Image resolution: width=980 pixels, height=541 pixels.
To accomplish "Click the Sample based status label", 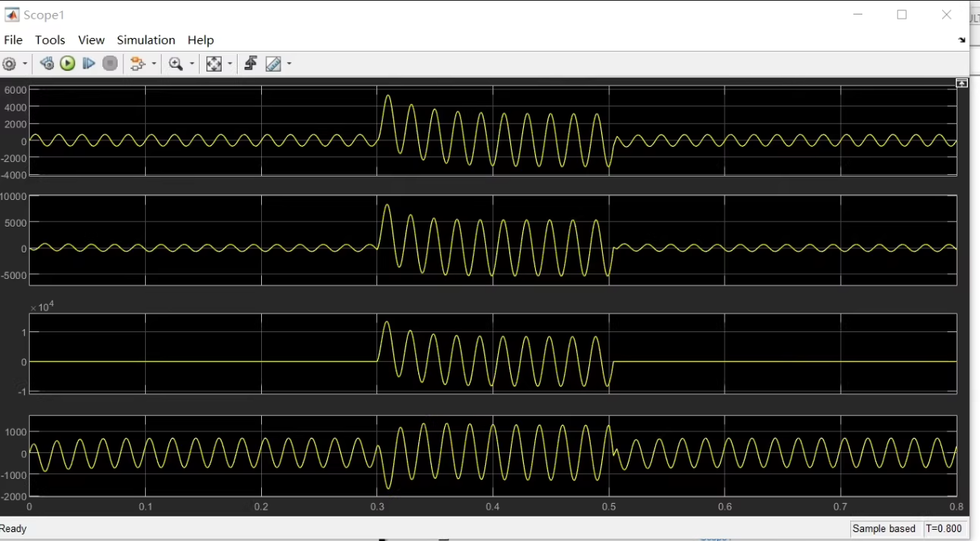I will [884, 529].
